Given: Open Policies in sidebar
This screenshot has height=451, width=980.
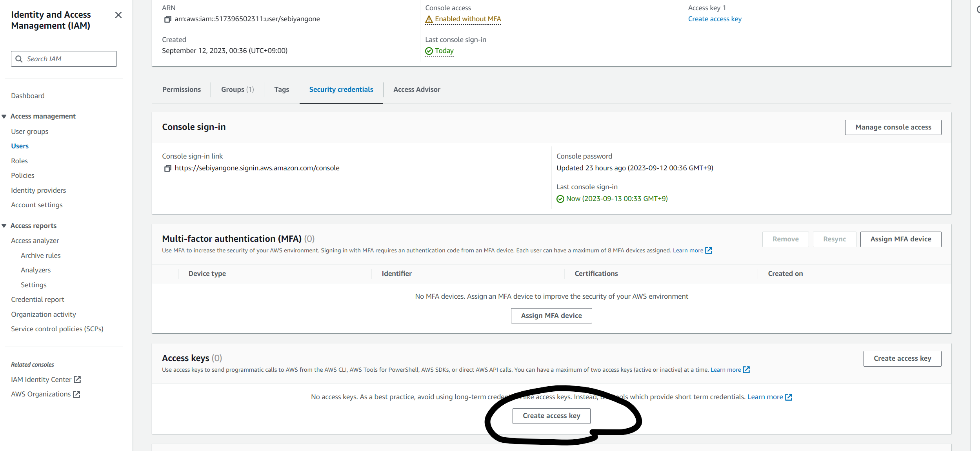Looking at the screenshot, I should point(23,175).
